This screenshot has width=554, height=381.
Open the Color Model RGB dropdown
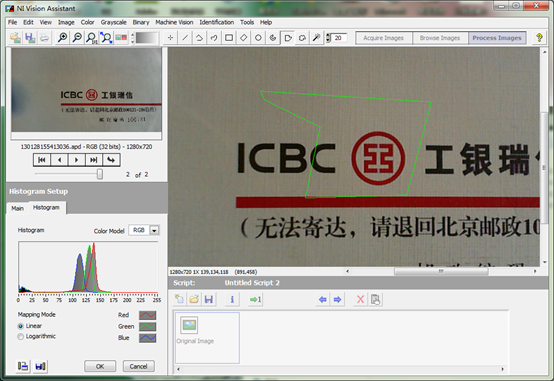coord(154,230)
